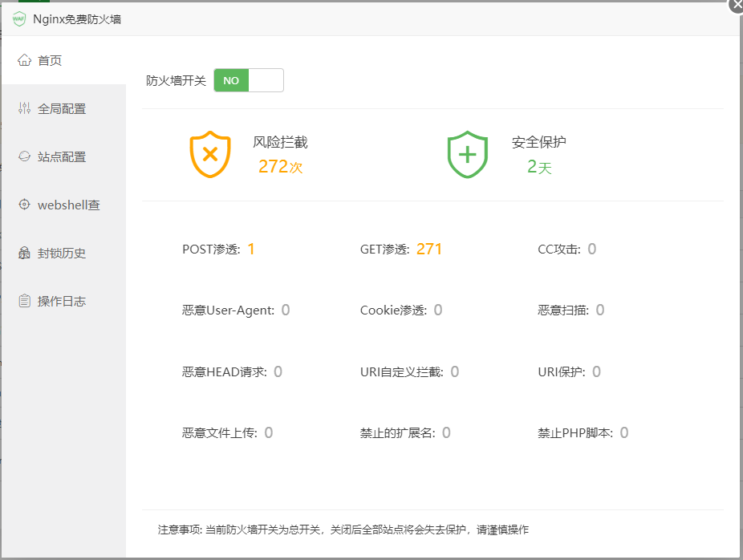Select the 操作日志 tab
743x560 pixels.
pyautogui.click(x=62, y=301)
